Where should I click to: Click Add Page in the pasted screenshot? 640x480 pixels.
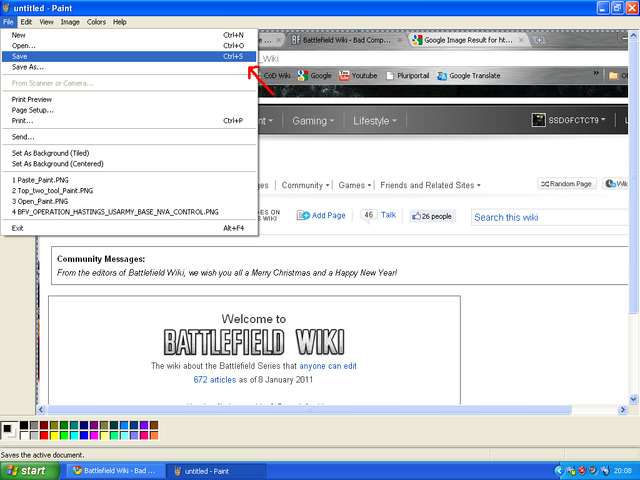pos(321,216)
